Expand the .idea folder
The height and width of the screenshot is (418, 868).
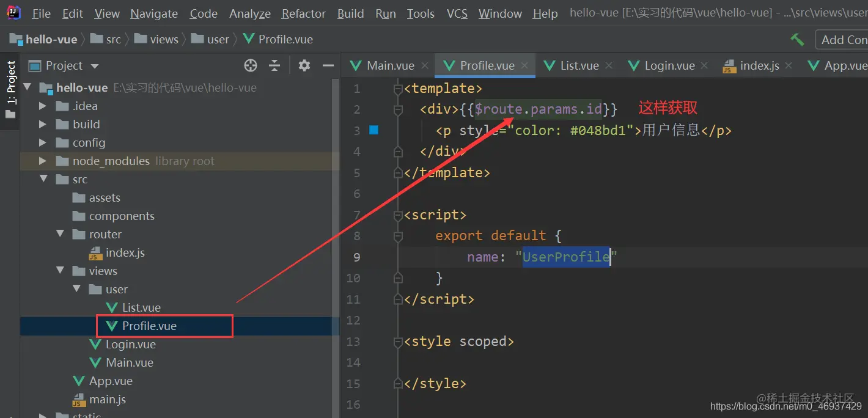point(42,106)
